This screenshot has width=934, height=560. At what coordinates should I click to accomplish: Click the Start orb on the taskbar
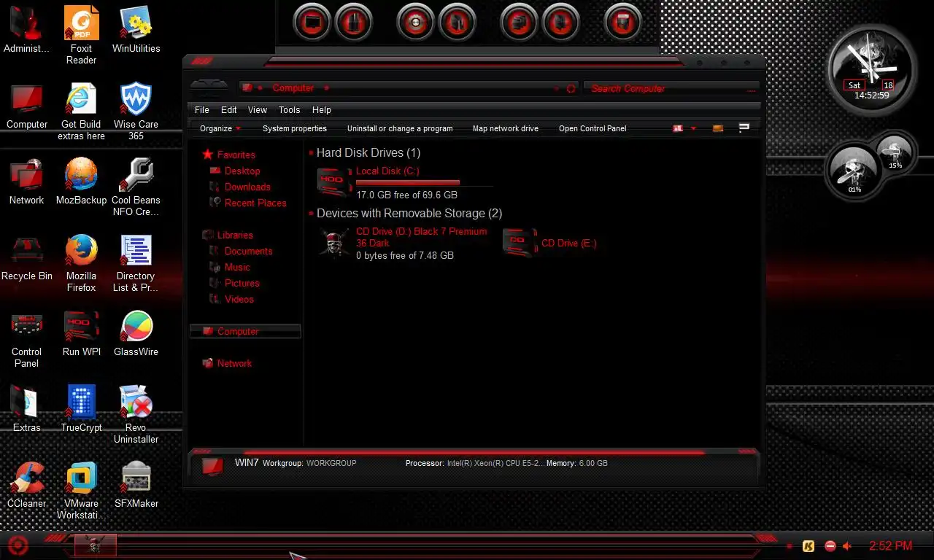18,545
